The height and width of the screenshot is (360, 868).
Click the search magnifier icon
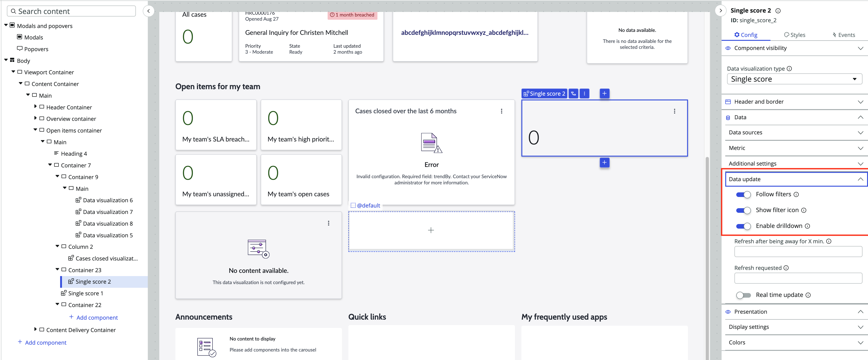point(14,11)
